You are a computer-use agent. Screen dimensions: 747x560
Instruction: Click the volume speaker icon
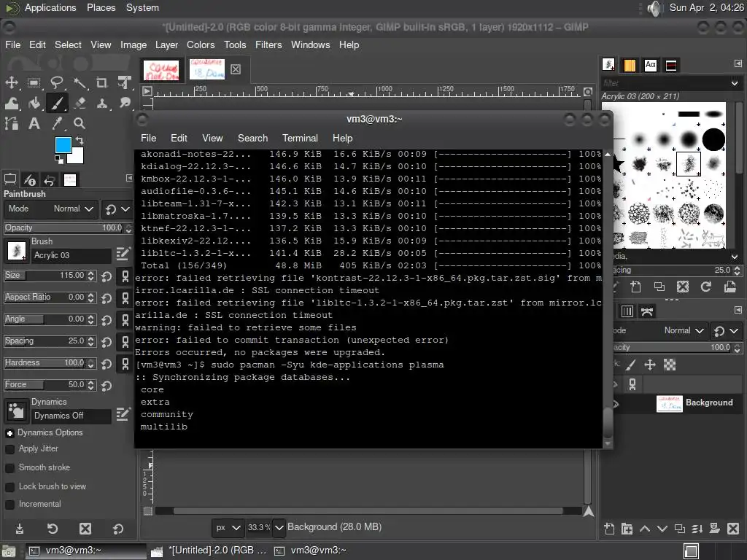click(x=655, y=8)
